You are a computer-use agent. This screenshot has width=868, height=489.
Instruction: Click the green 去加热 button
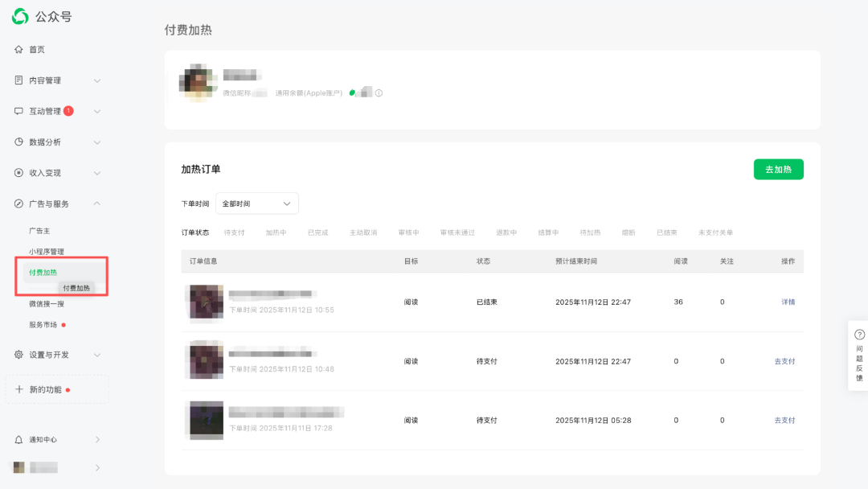pyautogui.click(x=778, y=170)
